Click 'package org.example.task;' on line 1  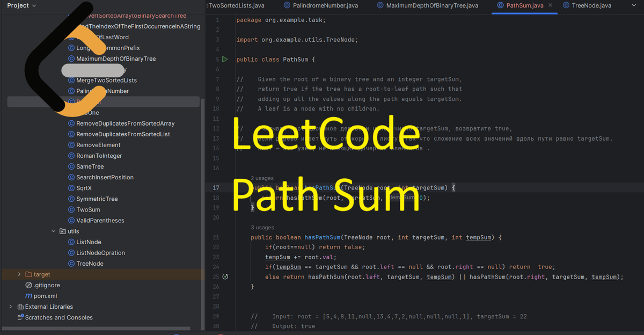tap(281, 20)
